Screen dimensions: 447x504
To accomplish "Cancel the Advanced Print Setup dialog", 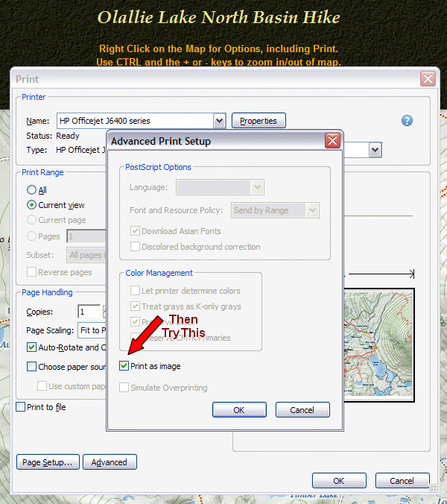I will [x=302, y=410].
